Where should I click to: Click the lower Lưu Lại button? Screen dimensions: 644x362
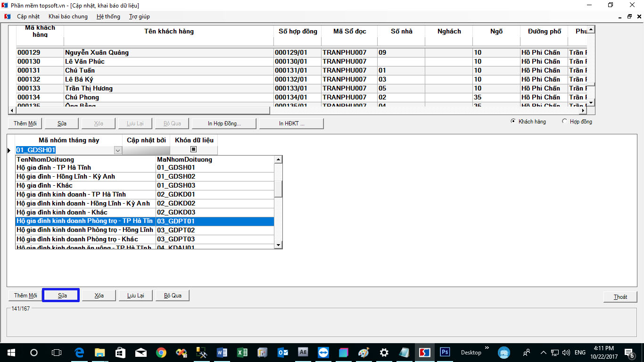pyautogui.click(x=136, y=296)
